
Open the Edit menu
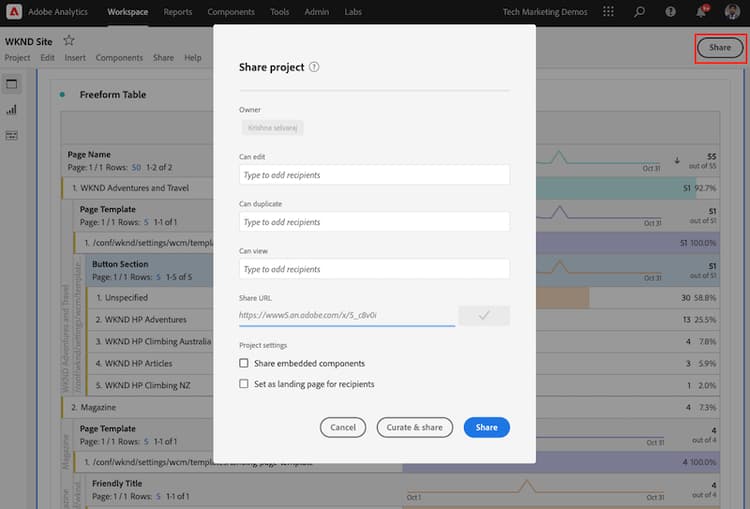47,57
